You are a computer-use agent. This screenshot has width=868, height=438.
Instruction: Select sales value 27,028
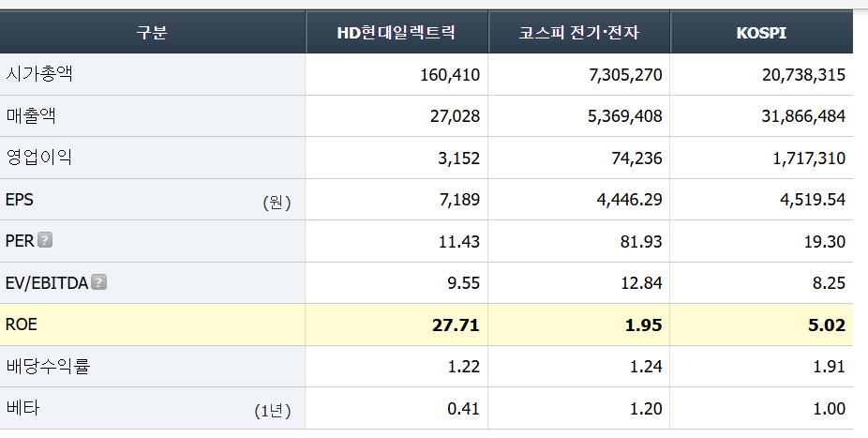(x=455, y=116)
